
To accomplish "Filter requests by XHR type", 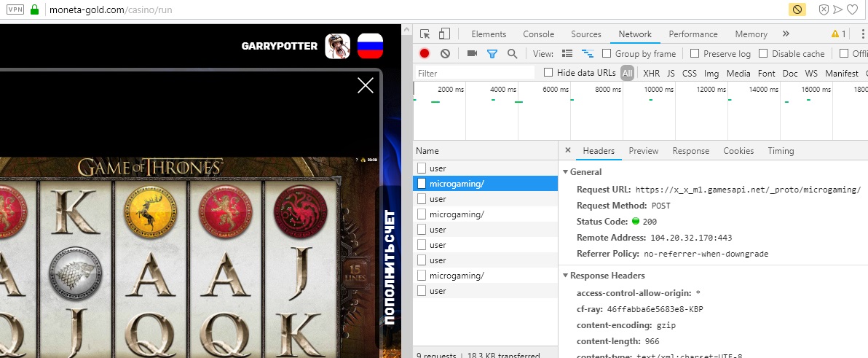I will 651,73.
